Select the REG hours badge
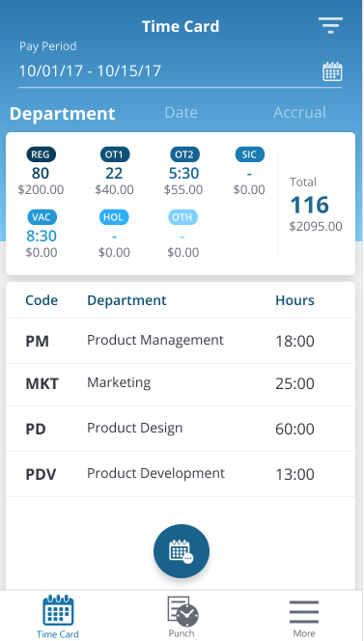The image size is (364, 641). (x=42, y=154)
